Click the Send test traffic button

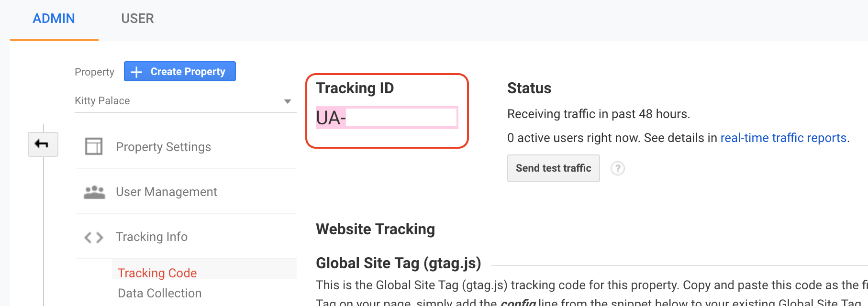click(x=553, y=168)
